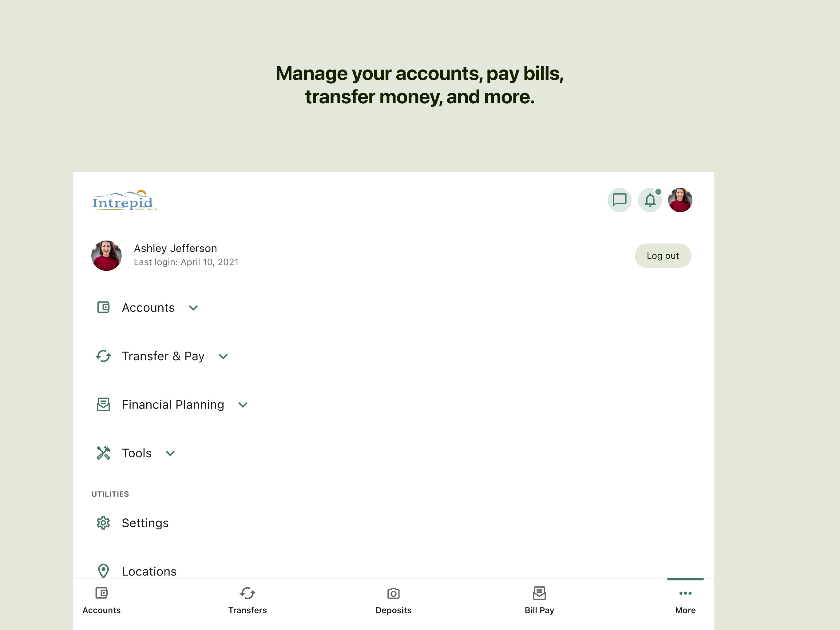The image size is (840, 630).
Task: Click 'Last login: April 10, 2021' text
Action: tap(186, 262)
